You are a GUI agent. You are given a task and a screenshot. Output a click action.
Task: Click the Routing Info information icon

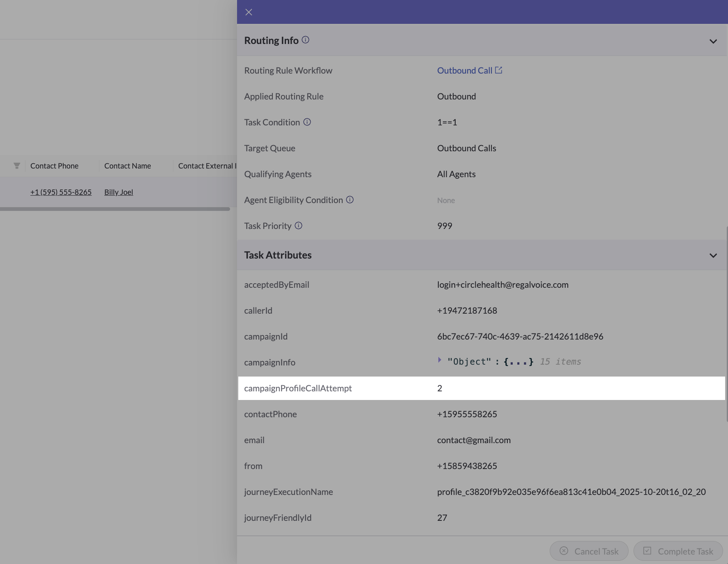(305, 40)
